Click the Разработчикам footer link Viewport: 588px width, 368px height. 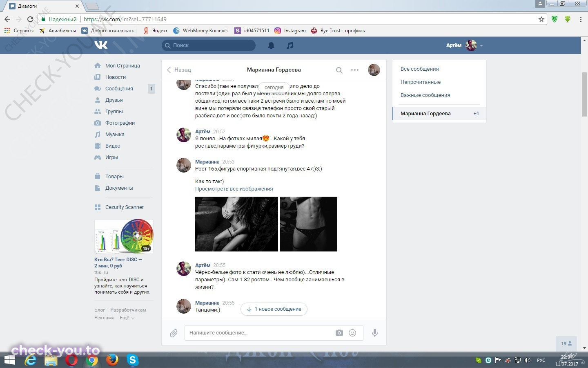pyautogui.click(x=128, y=310)
